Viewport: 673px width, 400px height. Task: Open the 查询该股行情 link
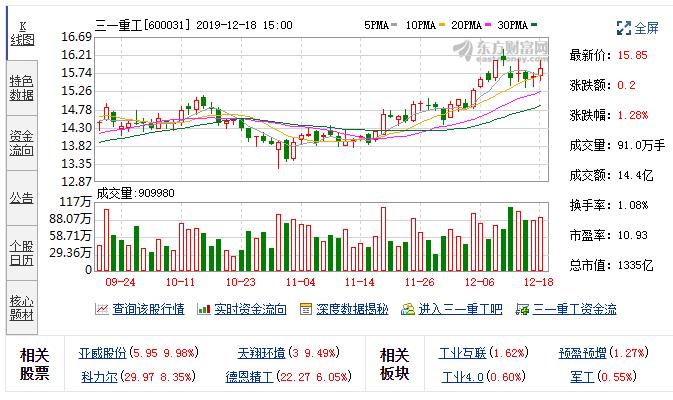[x=149, y=309]
